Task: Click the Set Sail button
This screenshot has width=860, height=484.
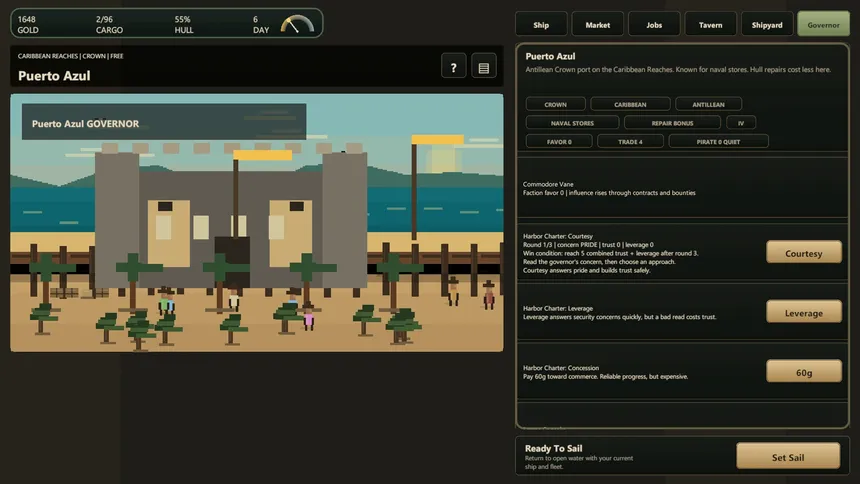Action: click(x=788, y=457)
